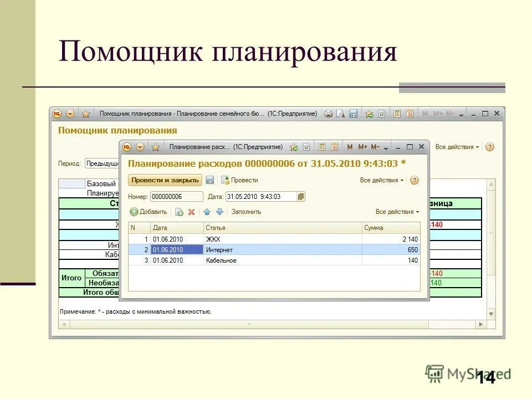The width and height of the screenshot is (532, 399).
Task: Open the date picker for the Дата field
Action: 301,196
